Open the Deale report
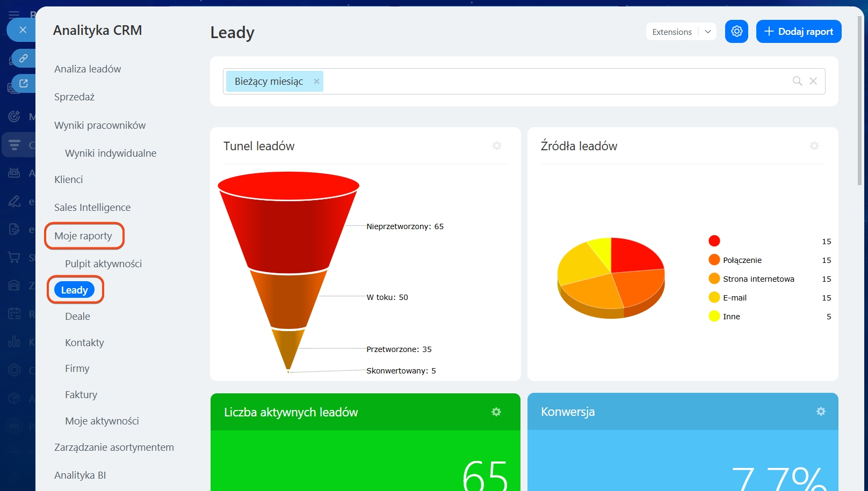 (77, 317)
